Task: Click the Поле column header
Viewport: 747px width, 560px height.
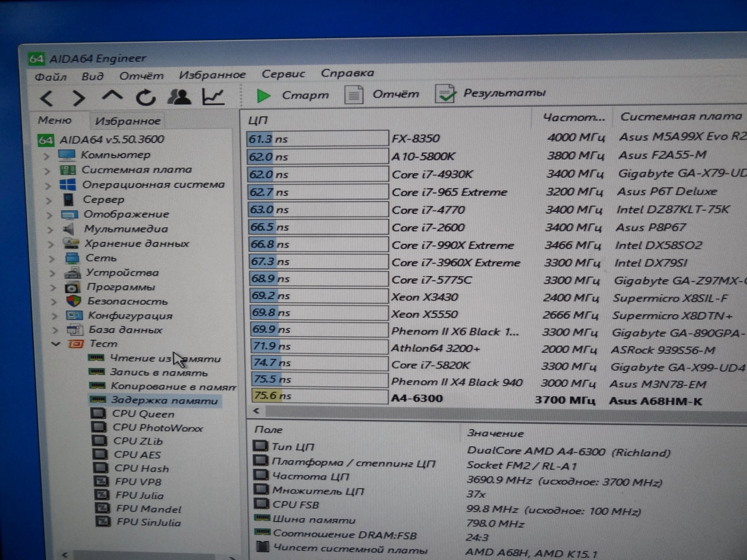Action: (268, 429)
